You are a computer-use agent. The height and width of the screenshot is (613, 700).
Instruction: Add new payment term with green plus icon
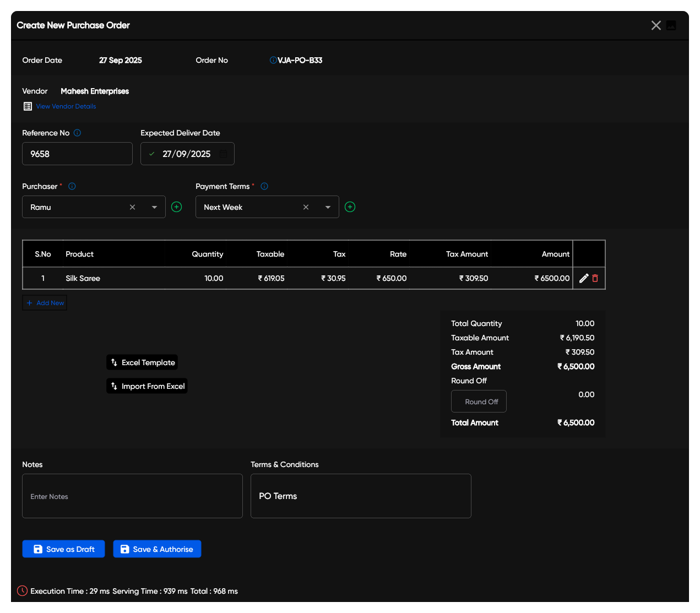(x=350, y=207)
